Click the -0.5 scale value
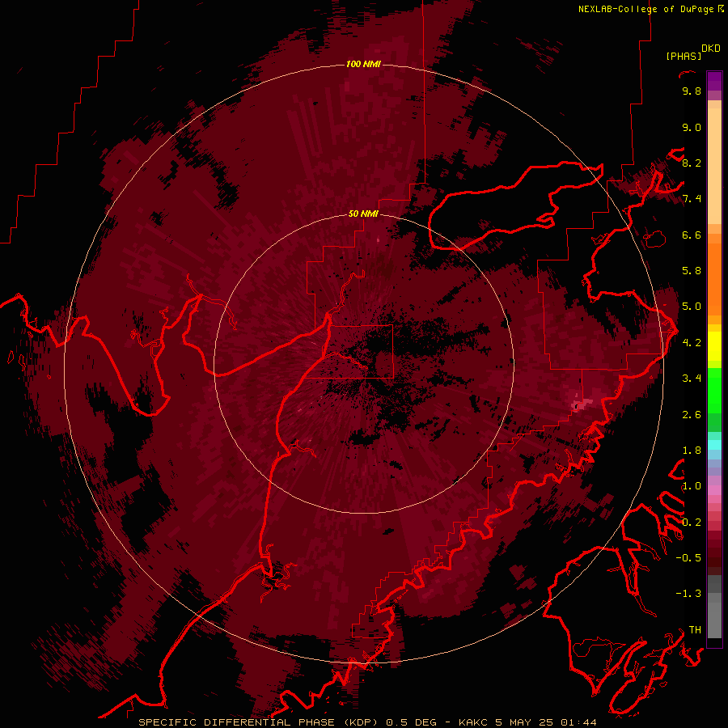Screen dimensions: 728x728 pos(688,558)
